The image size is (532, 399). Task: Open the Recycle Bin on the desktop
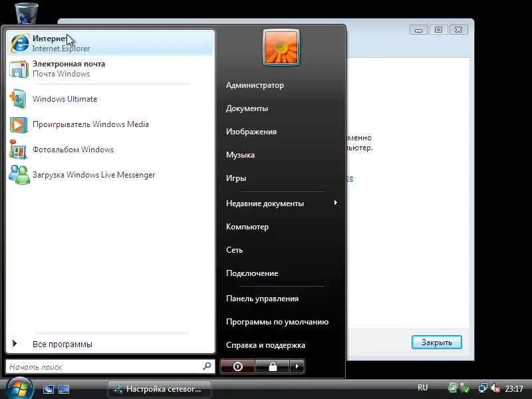pos(27,12)
